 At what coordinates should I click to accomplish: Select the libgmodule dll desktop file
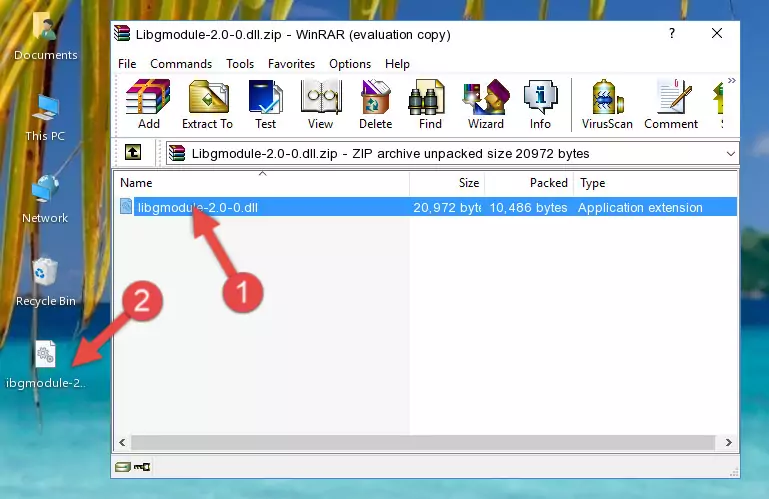point(46,365)
